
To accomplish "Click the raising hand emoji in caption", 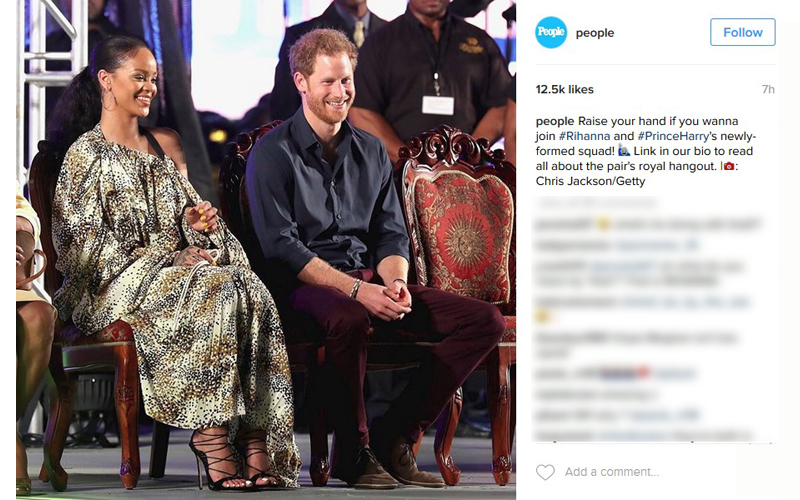I will (624, 151).
